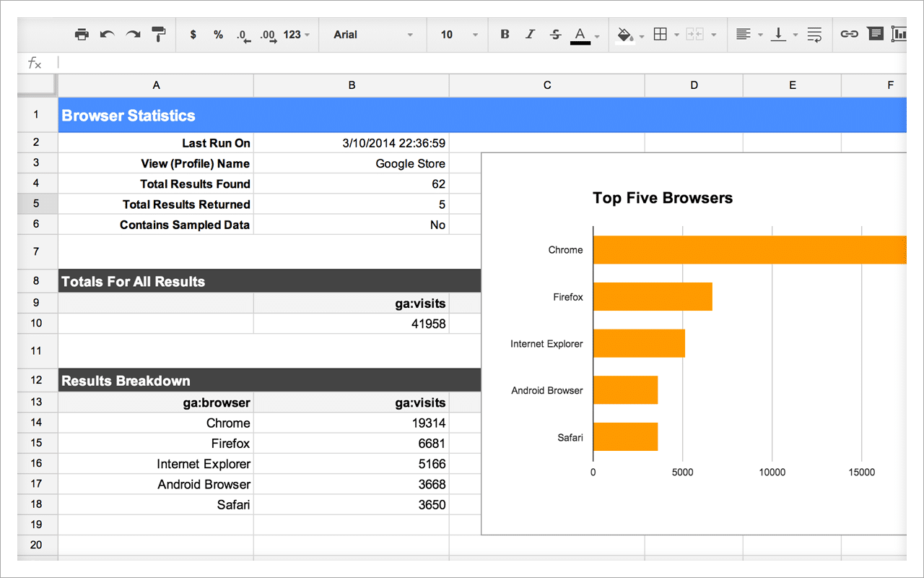Increase decimal places
Image resolution: width=924 pixels, height=578 pixels.
267,34
